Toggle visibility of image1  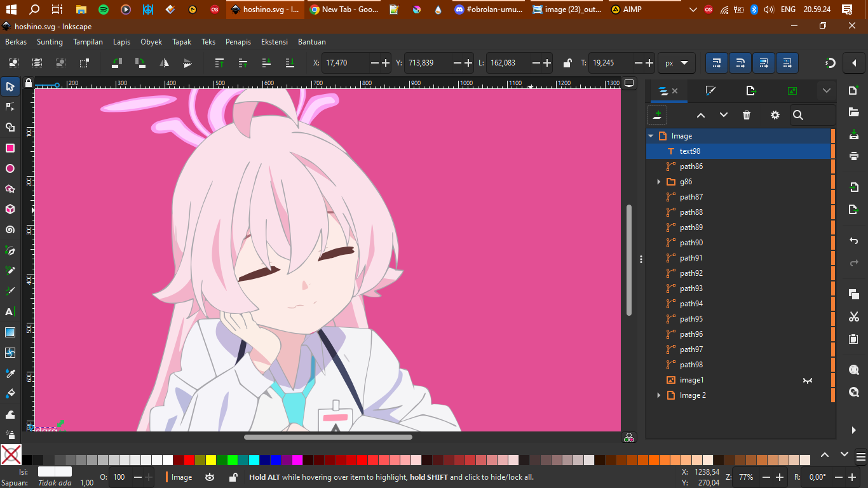pyautogui.click(x=808, y=380)
